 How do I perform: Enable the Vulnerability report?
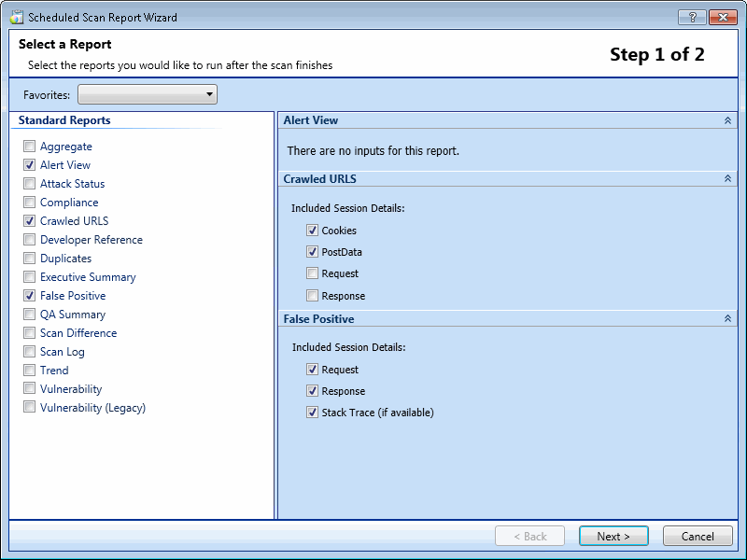coord(28,389)
